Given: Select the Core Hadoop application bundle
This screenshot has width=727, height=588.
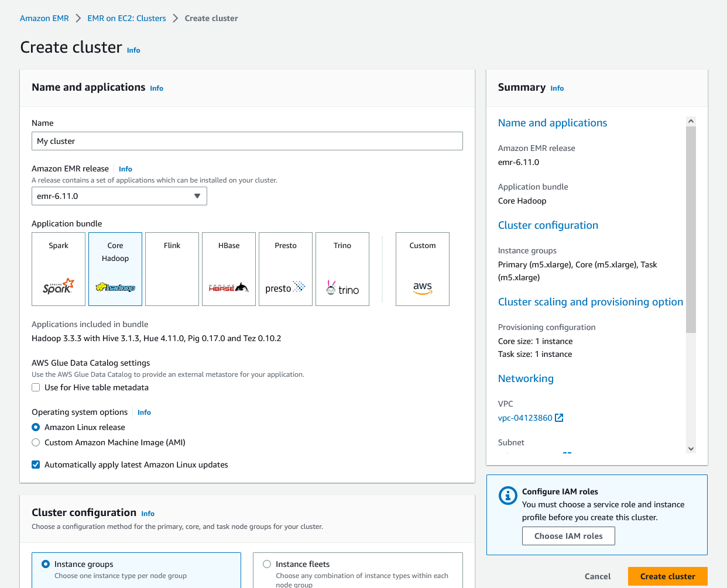Looking at the screenshot, I should [115, 269].
